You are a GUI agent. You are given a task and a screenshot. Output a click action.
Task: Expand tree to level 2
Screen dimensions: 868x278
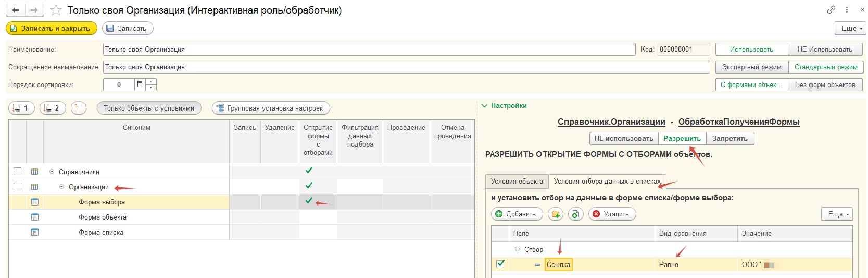(x=53, y=108)
